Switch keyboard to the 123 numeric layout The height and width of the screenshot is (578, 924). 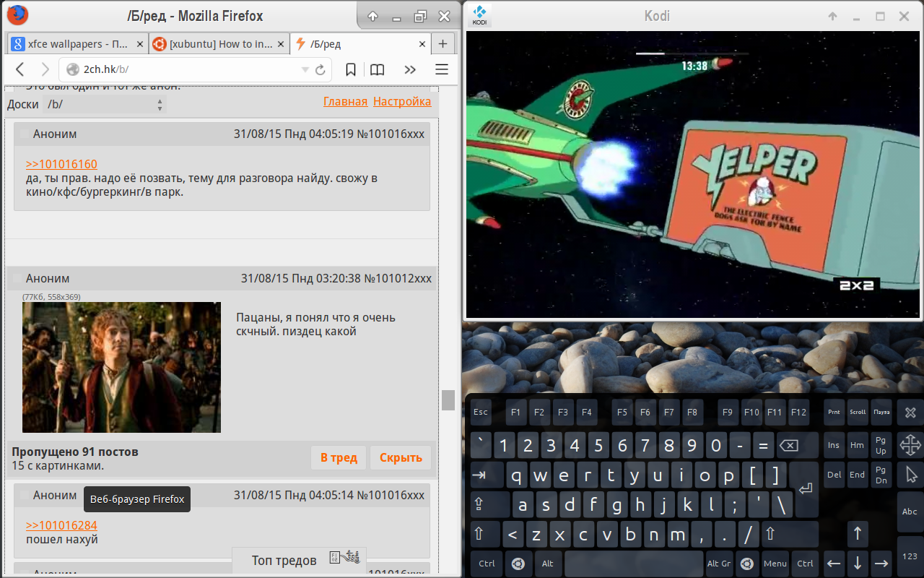[910, 556]
